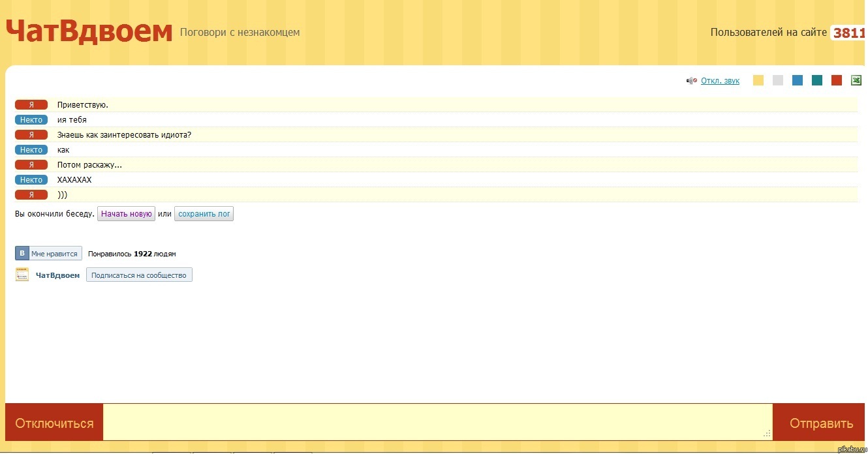Click the tagline Поговори с незнакомцем

click(x=240, y=32)
